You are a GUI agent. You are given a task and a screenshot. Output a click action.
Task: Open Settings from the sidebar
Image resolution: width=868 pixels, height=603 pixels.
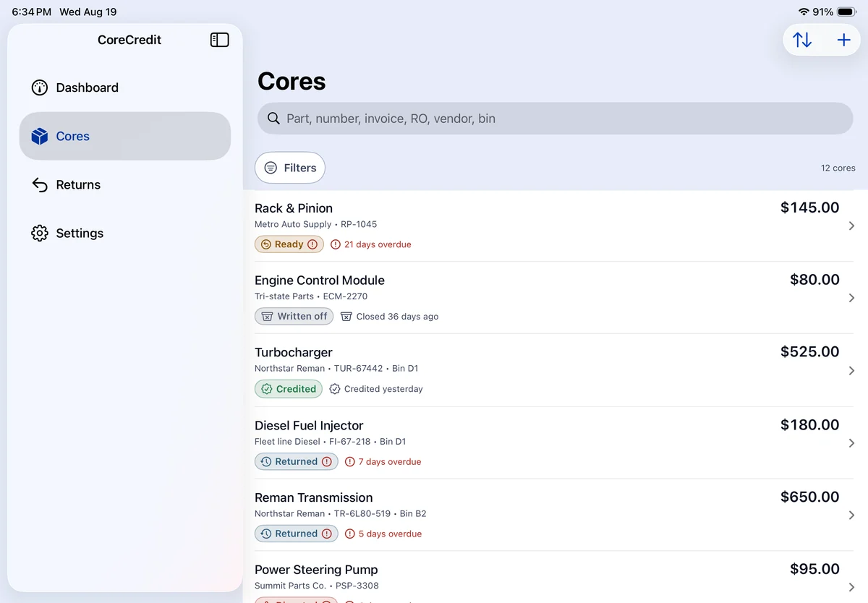tap(125, 233)
